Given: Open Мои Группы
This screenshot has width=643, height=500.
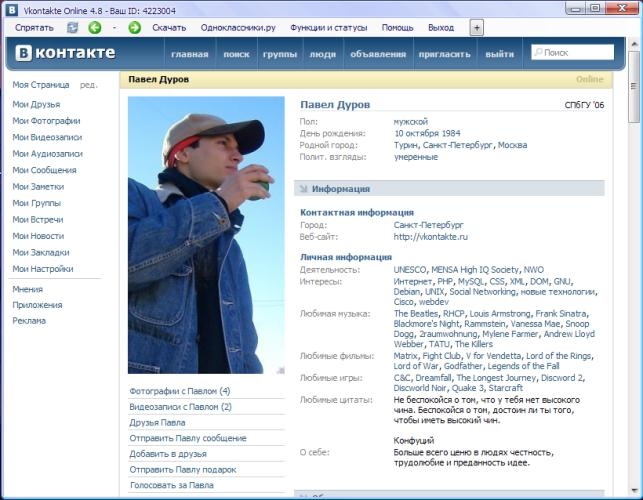Looking at the screenshot, I should pyautogui.click(x=36, y=203).
